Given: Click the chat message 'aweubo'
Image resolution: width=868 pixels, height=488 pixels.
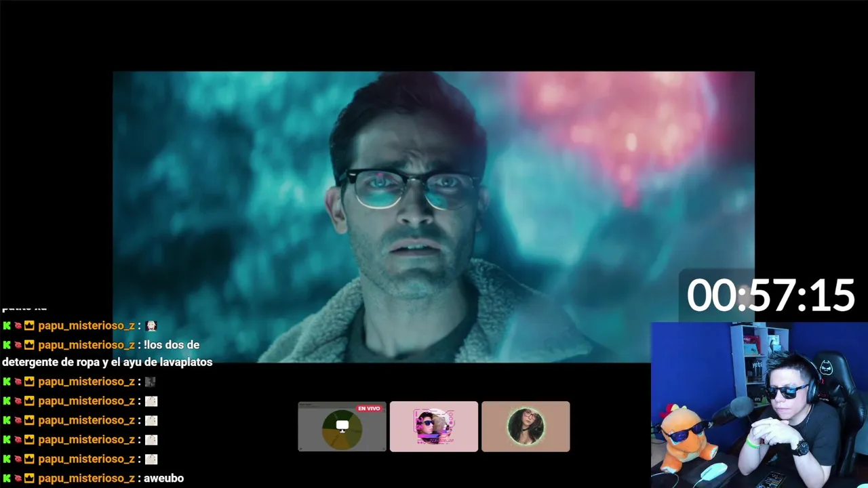Looking at the screenshot, I should point(164,479).
